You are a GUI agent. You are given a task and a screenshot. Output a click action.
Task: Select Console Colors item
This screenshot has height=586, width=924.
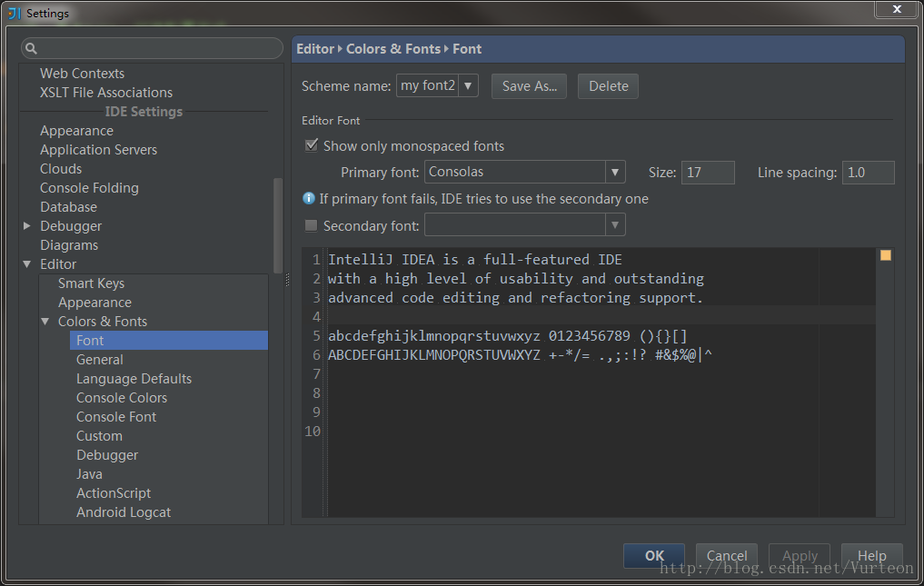click(122, 397)
